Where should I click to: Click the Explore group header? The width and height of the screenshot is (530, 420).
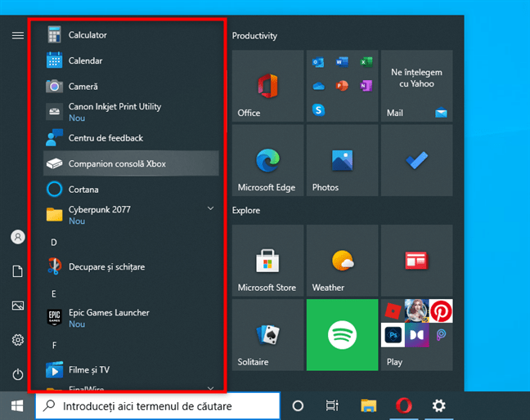click(x=245, y=210)
